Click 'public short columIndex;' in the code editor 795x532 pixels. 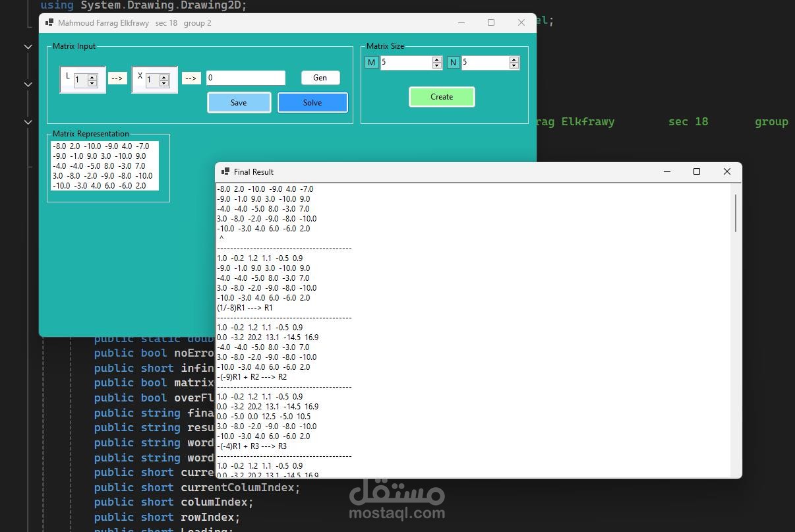coord(174,502)
